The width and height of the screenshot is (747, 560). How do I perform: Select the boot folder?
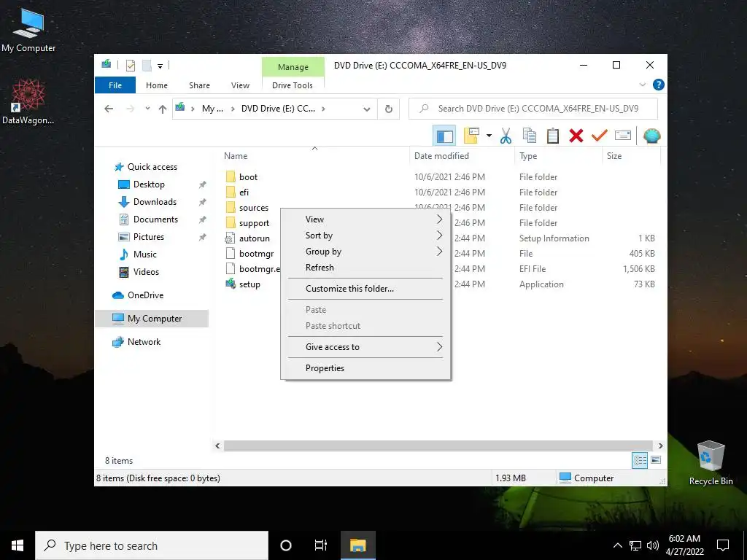coord(248,177)
